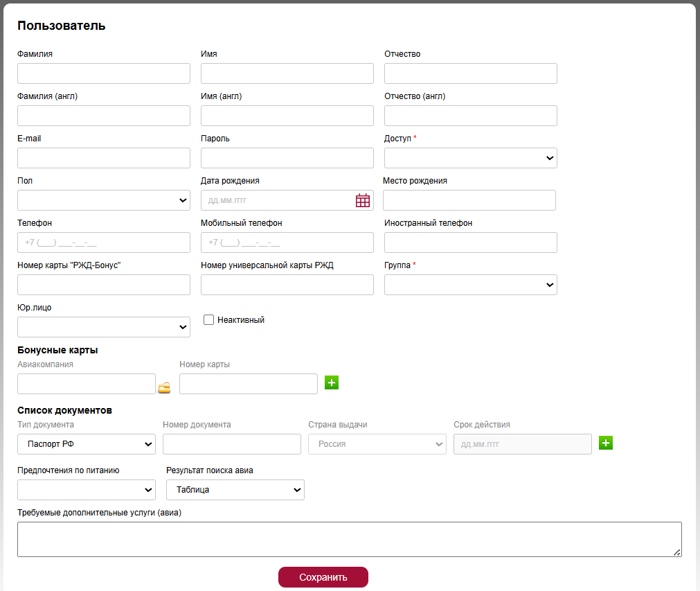Viewport: 700px width, 591px height.
Task: Open the Доступ dropdown
Action: click(x=471, y=158)
